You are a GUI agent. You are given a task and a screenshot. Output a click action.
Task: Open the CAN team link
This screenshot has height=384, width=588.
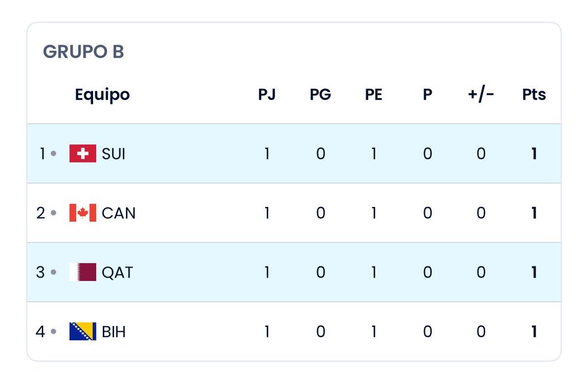[x=119, y=213]
